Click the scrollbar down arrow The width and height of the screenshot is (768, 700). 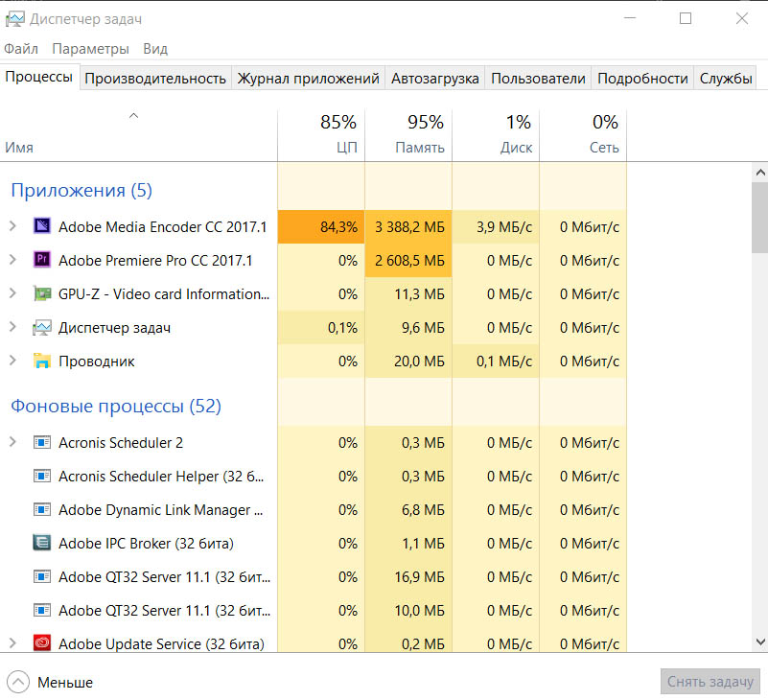pyautogui.click(x=760, y=642)
